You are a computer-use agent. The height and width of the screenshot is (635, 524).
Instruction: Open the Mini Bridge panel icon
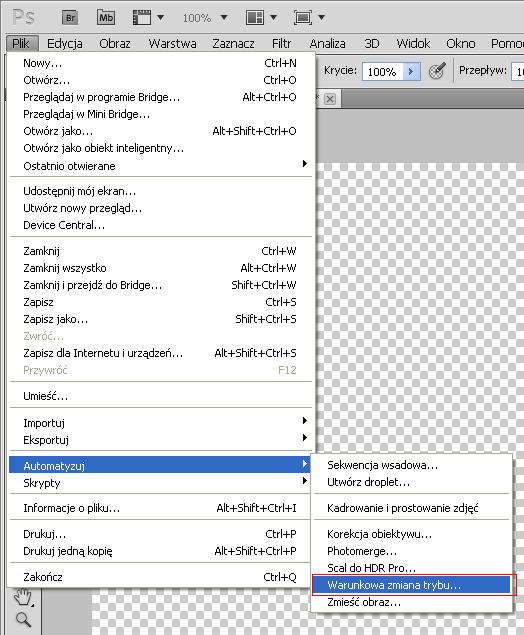pyautogui.click(x=106, y=17)
